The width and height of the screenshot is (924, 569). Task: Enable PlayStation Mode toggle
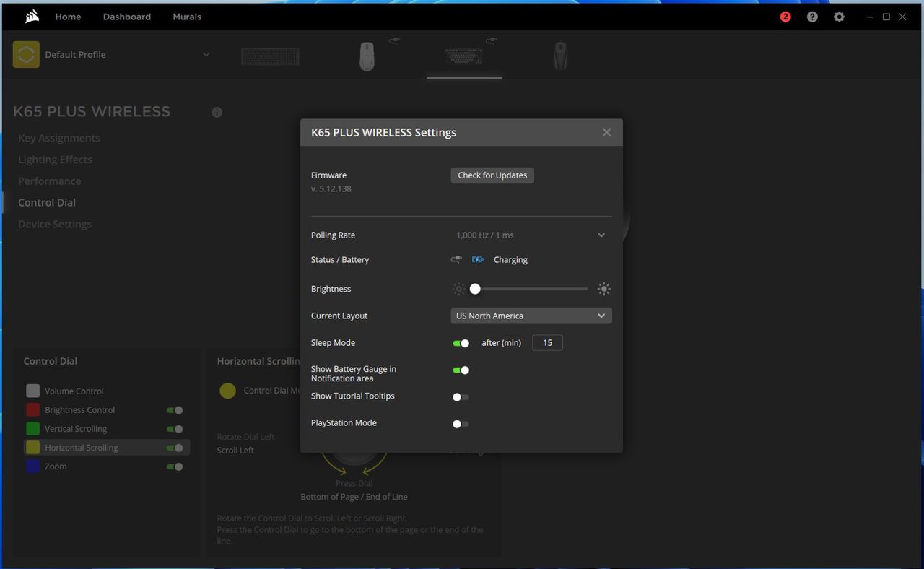[461, 424]
